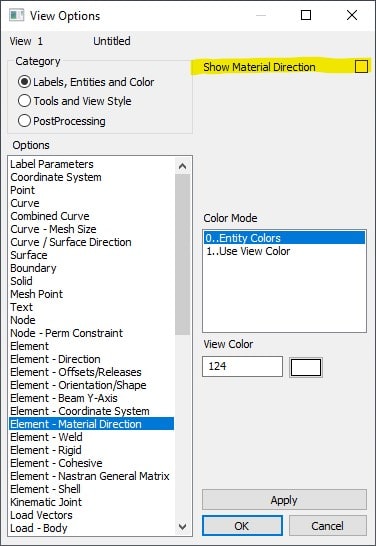Enable the Show Material Direction checkbox

(361, 67)
